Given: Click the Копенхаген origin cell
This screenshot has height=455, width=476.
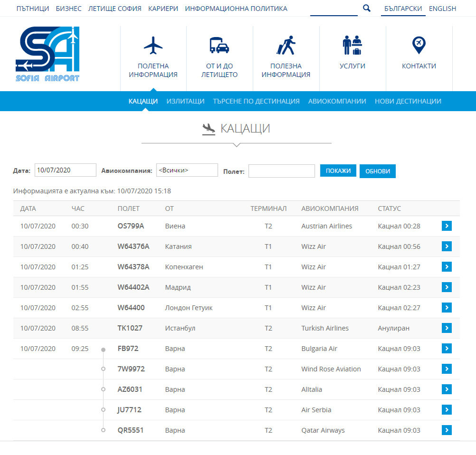Looking at the screenshot, I should coord(184,267).
